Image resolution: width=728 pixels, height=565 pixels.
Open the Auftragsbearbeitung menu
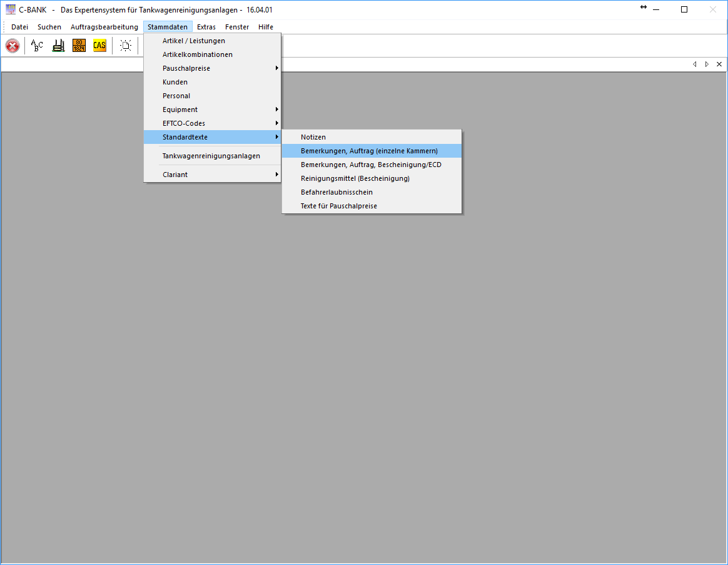pos(104,27)
